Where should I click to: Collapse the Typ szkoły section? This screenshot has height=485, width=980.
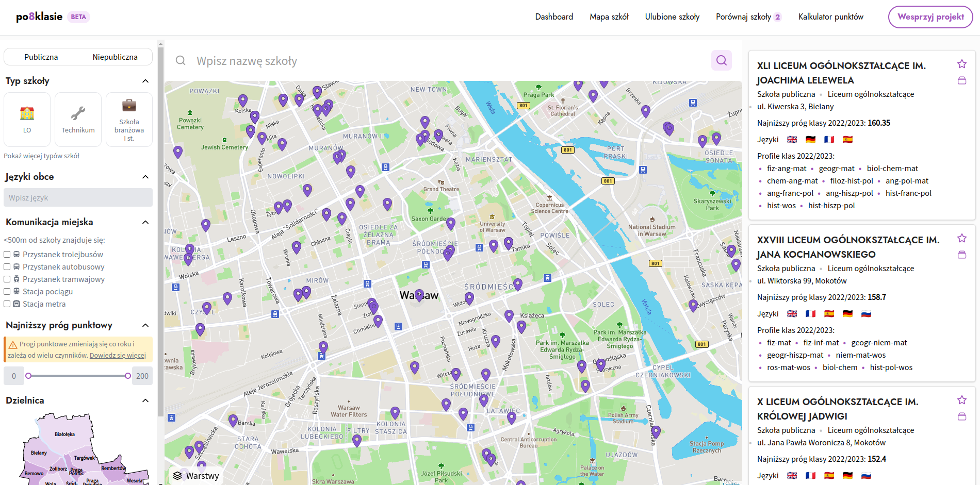[x=145, y=81]
